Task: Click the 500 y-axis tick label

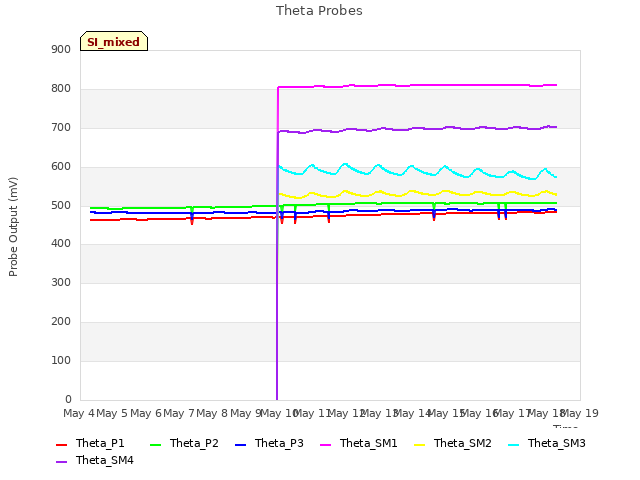Action: (x=61, y=206)
